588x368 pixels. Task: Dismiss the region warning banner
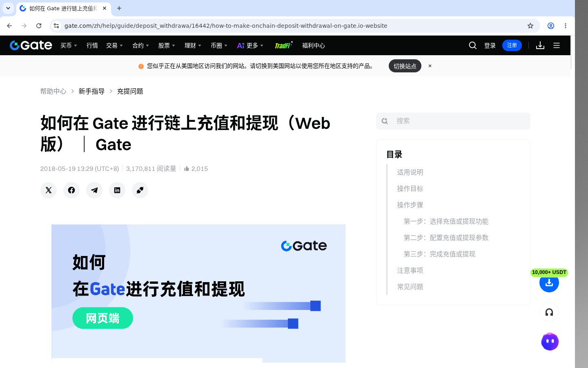(430, 66)
